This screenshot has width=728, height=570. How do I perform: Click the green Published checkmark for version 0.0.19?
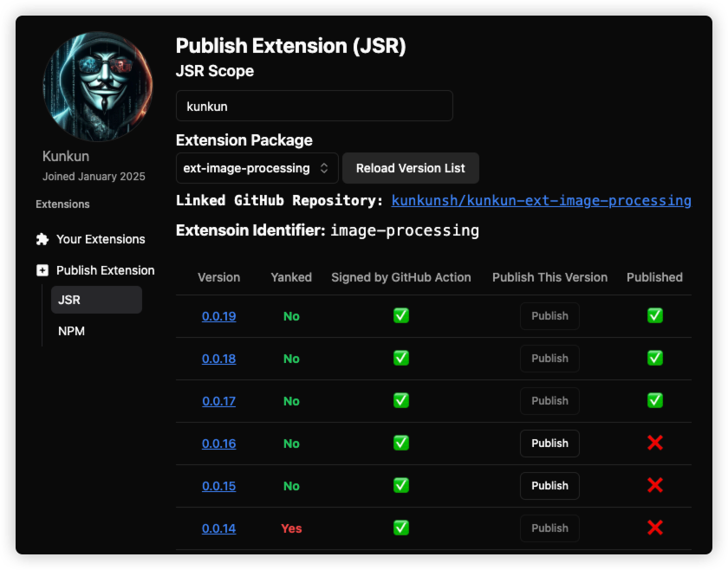(x=654, y=316)
